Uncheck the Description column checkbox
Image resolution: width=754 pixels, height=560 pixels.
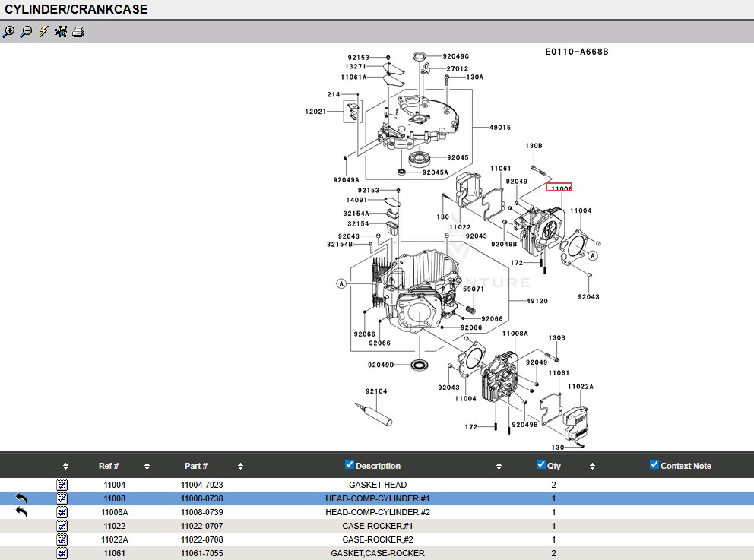coord(350,465)
